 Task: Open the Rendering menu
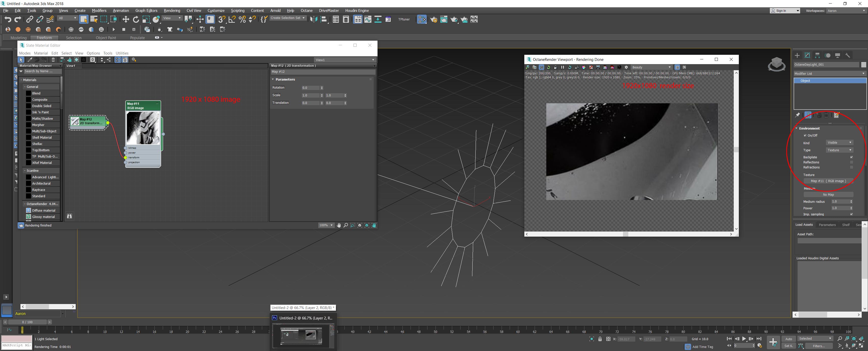point(172,10)
